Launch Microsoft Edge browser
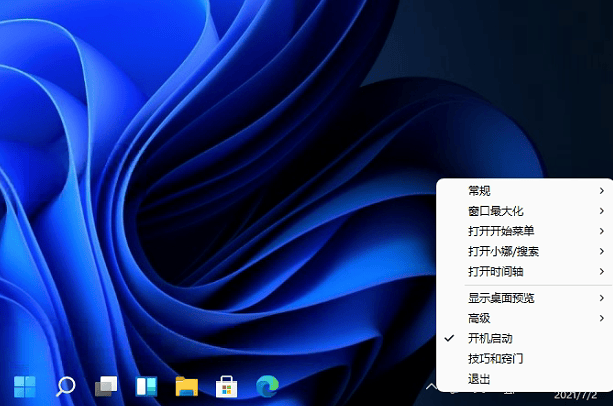Image resolution: width=613 pixels, height=406 pixels. point(267,386)
